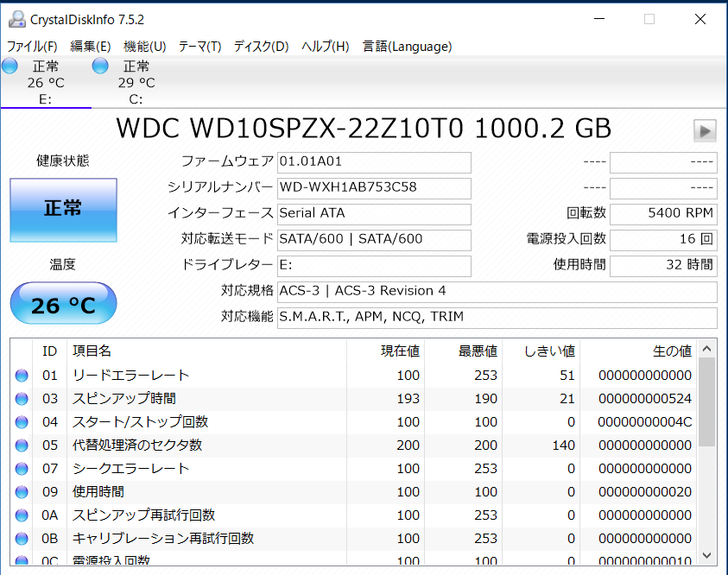Click the 生の値 column header
Viewport: 728px width, 575px height.
[672, 351]
